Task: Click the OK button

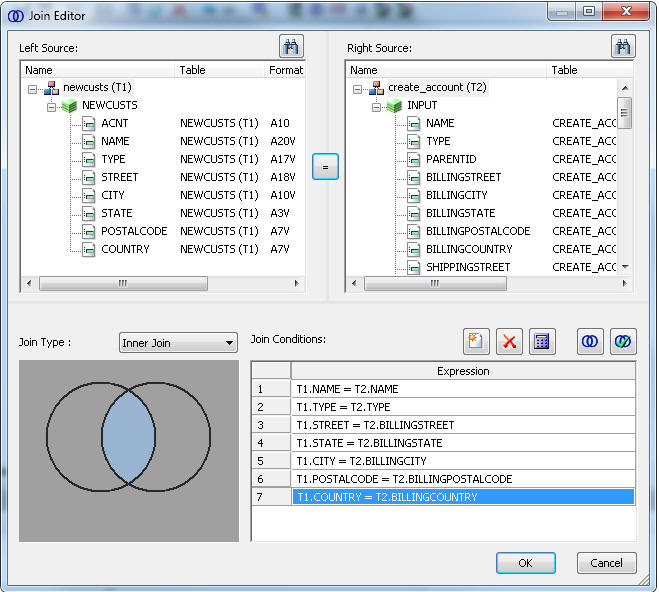Action: [x=525, y=563]
